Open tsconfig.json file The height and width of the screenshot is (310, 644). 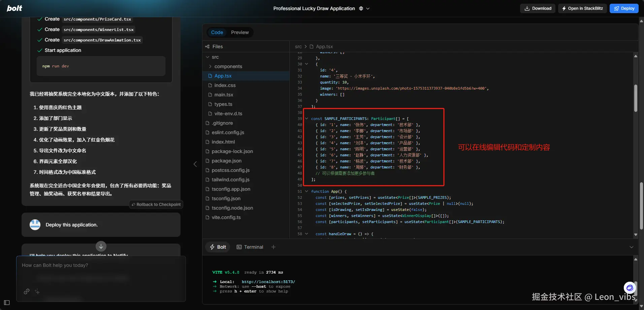pos(246,198)
